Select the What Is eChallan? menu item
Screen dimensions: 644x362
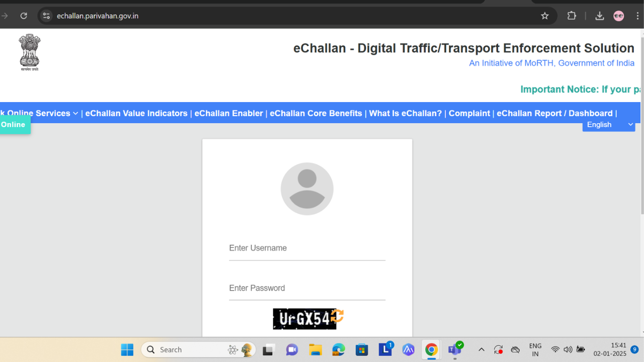tap(405, 113)
